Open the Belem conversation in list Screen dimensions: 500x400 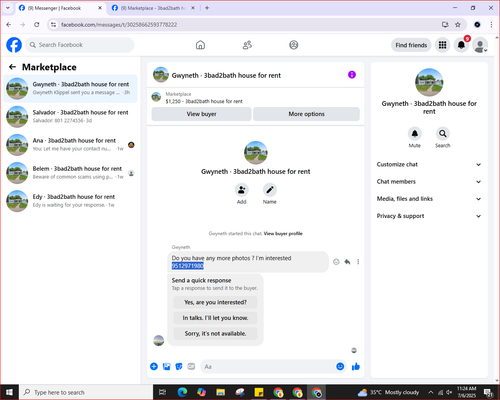click(70, 173)
